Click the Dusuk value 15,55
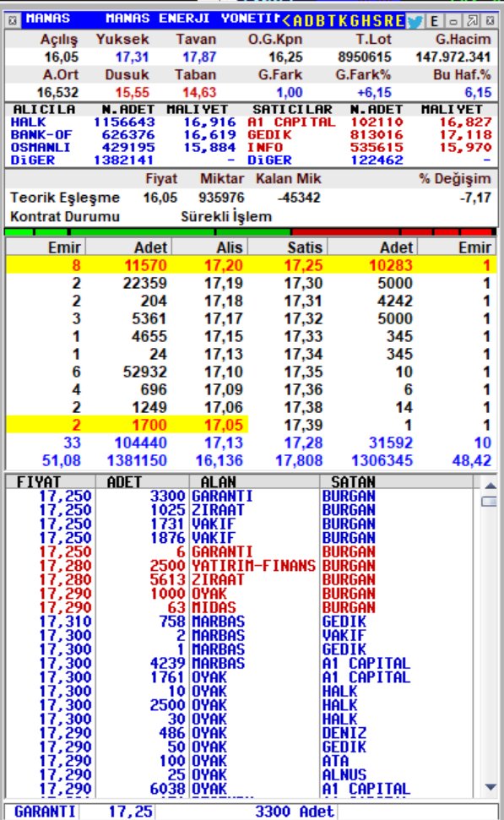Screen dimensions: 504x820 point(133,92)
